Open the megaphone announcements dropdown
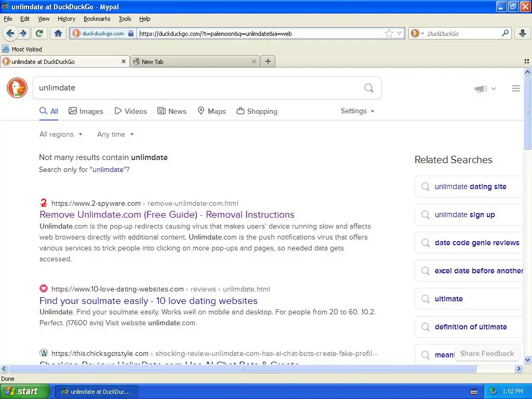 click(485, 89)
